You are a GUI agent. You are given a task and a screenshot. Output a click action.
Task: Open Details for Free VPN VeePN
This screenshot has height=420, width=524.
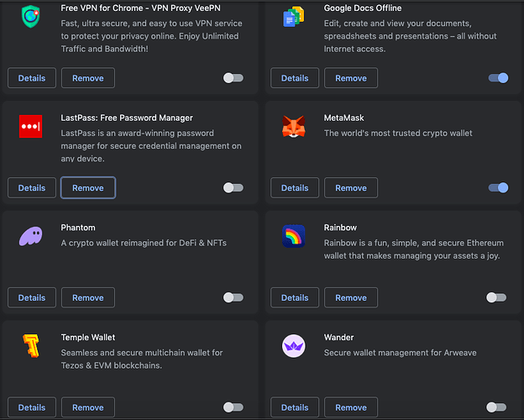(32, 78)
